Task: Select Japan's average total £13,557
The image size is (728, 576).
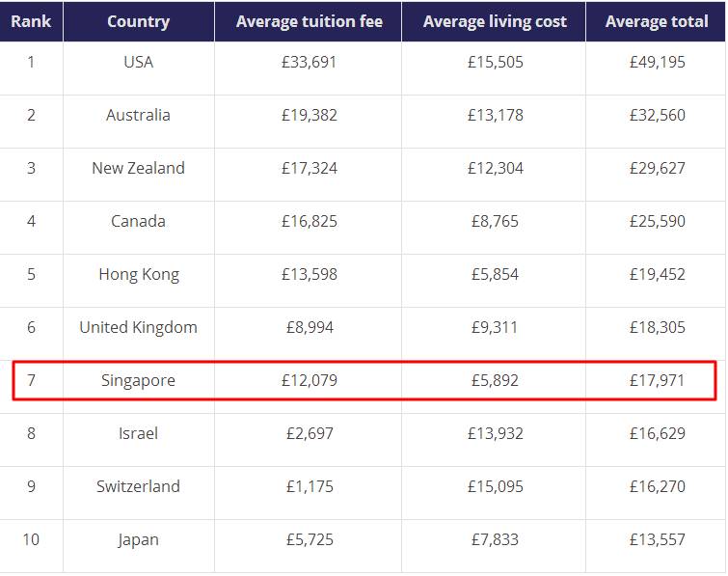Action: click(657, 539)
